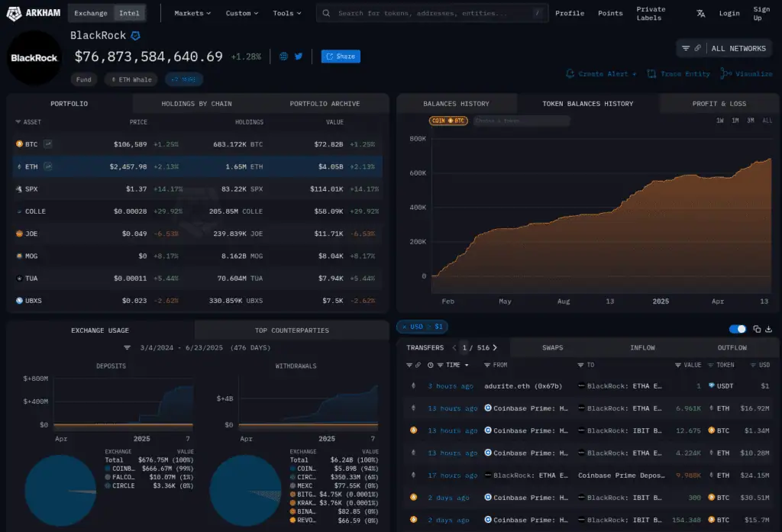Screen dimensions: 782x532
Task: Click the adurite.eth sender address
Action: tap(522, 386)
